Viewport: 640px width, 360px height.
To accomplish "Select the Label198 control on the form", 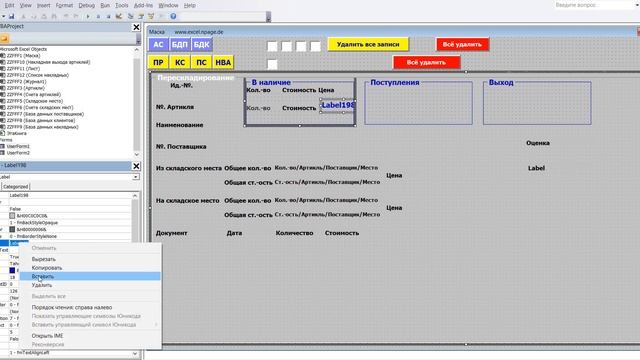I will click(338, 105).
